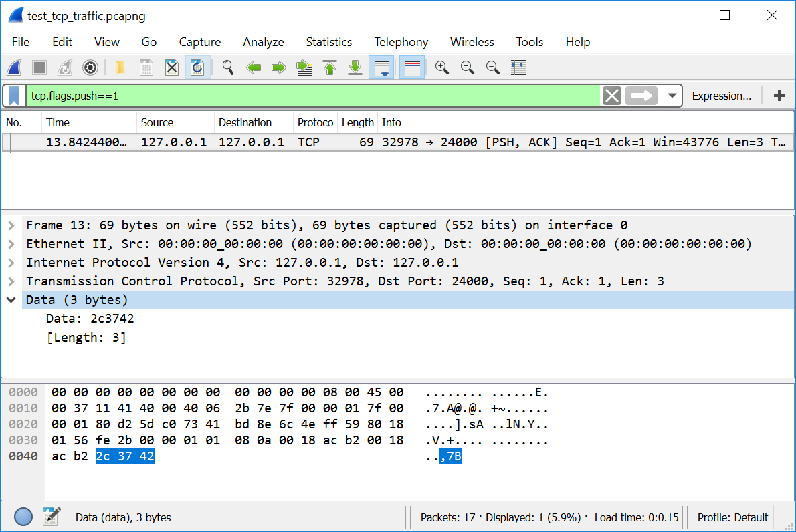The height and width of the screenshot is (532, 796).
Task: Open the recent display filters dropdown
Action: pos(672,96)
